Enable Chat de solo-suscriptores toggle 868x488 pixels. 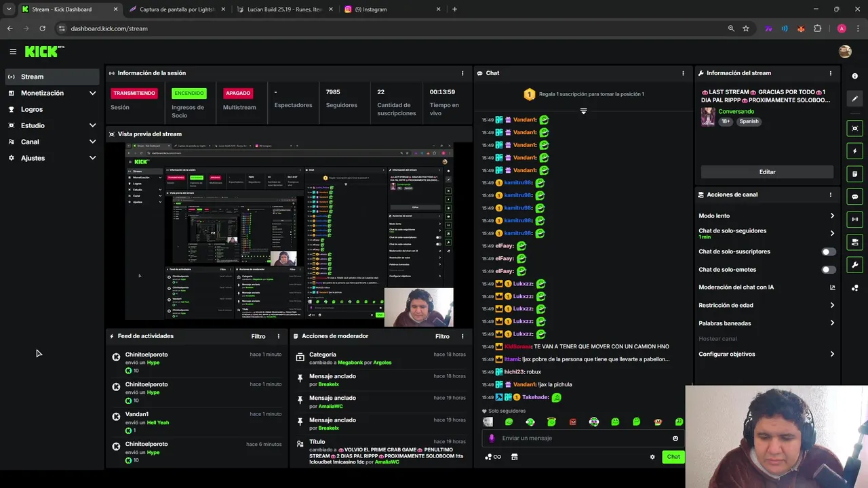(829, 251)
